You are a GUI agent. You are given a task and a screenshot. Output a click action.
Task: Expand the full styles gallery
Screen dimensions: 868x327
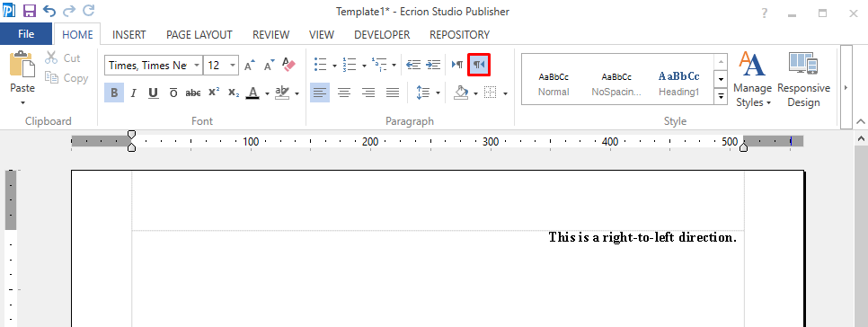click(721, 96)
